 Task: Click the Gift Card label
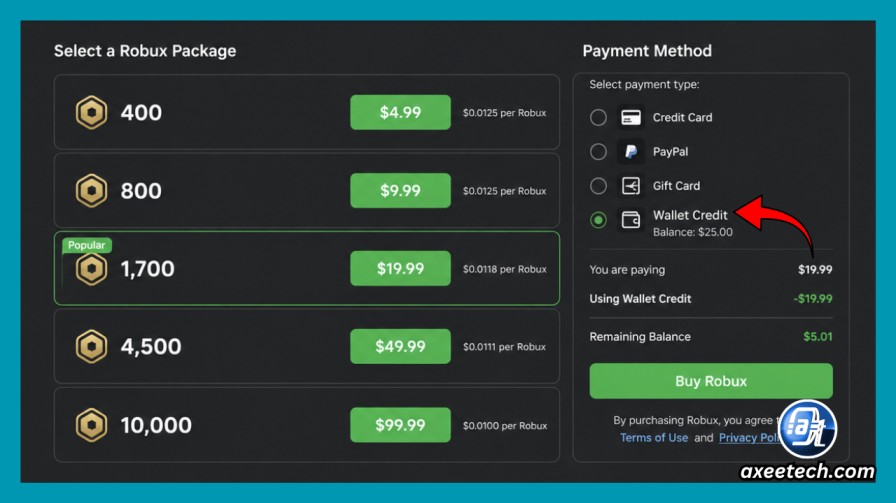point(677,186)
